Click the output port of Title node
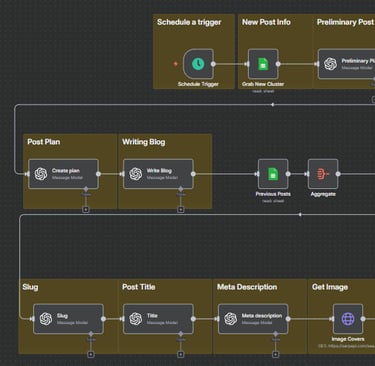The width and height of the screenshot is (375, 366). [x=193, y=319]
